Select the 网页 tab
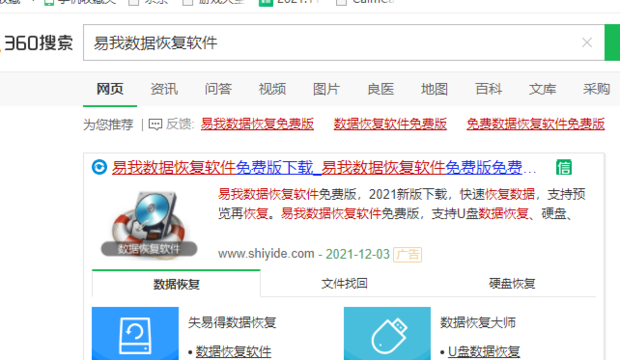This screenshot has width=620, height=360. (x=110, y=89)
